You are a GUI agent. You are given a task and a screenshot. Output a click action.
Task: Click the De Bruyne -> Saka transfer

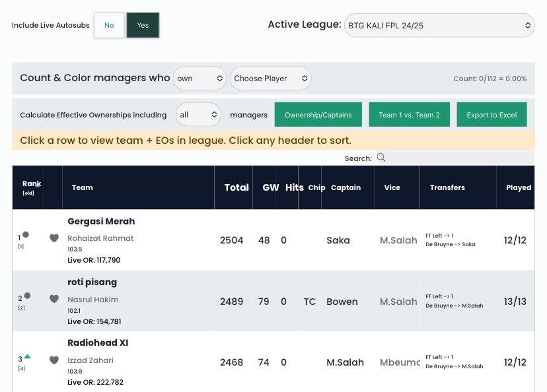click(451, 244)
